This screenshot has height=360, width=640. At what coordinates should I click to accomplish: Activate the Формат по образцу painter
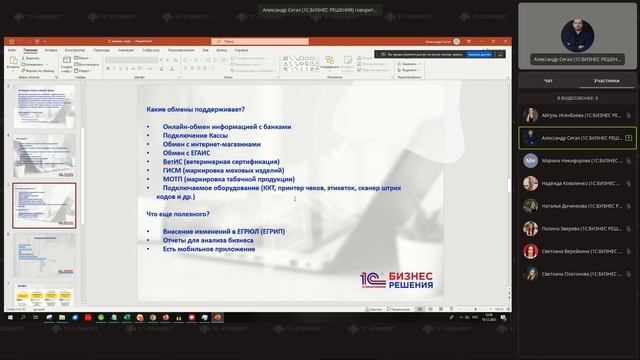pos(38,71)
